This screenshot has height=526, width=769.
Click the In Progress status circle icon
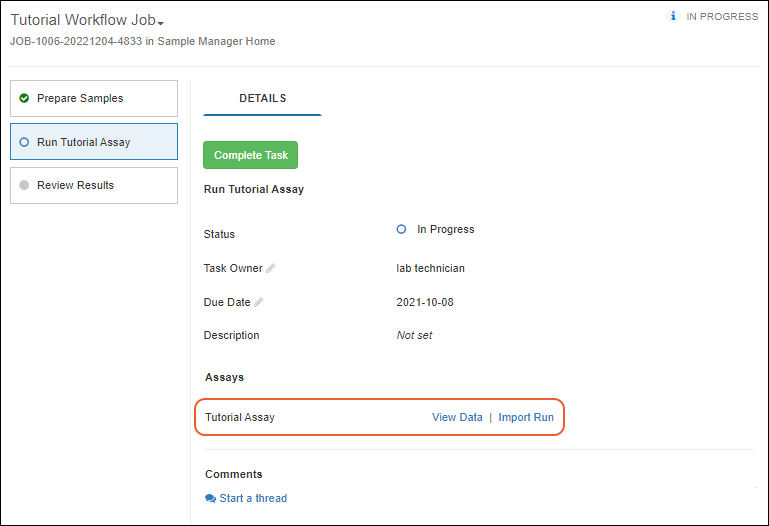[x=402, y=229]
